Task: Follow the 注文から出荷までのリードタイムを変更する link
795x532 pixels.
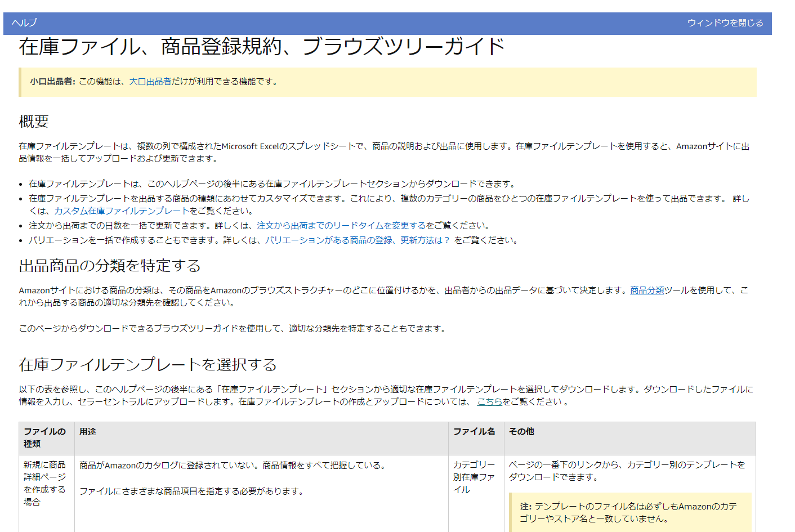Action: tap(341, 226)
